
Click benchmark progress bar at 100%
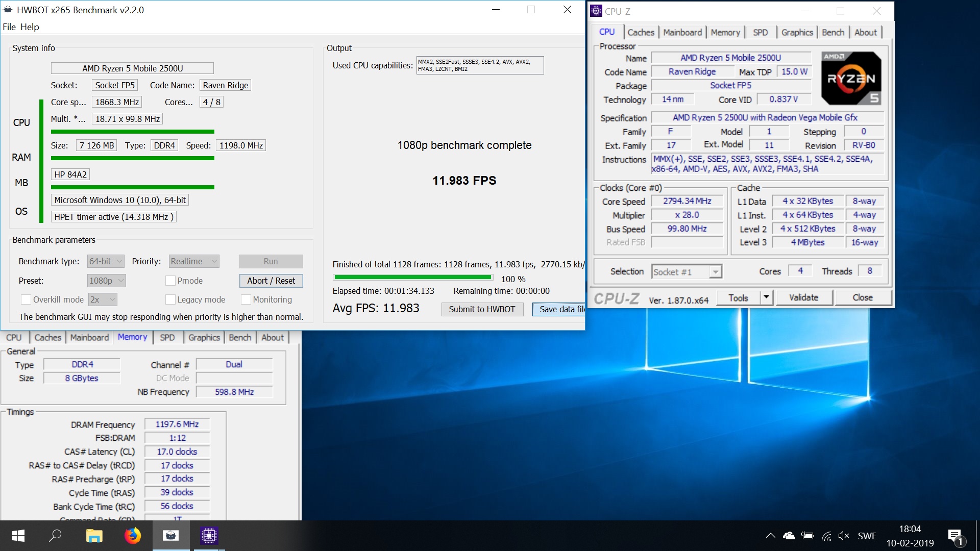click(x=413, y=277)
